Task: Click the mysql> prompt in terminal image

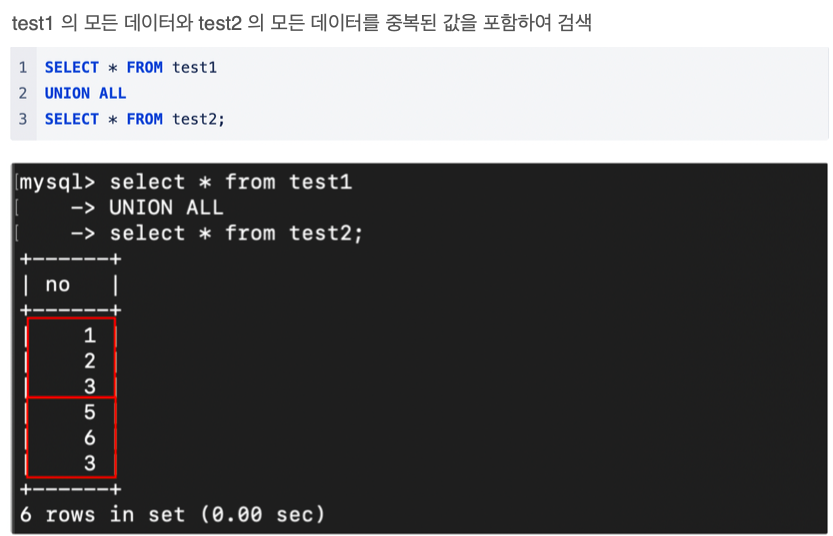Action: pos(57,183)
